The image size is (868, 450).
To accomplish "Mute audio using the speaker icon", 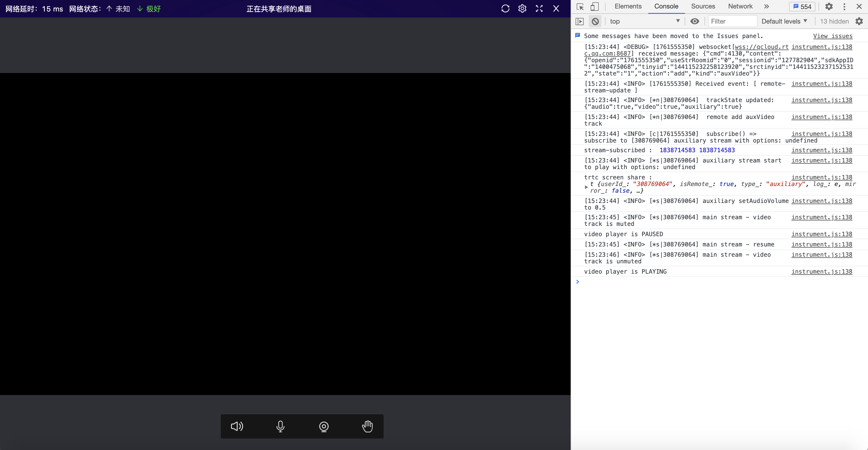I will click(237, 426).
